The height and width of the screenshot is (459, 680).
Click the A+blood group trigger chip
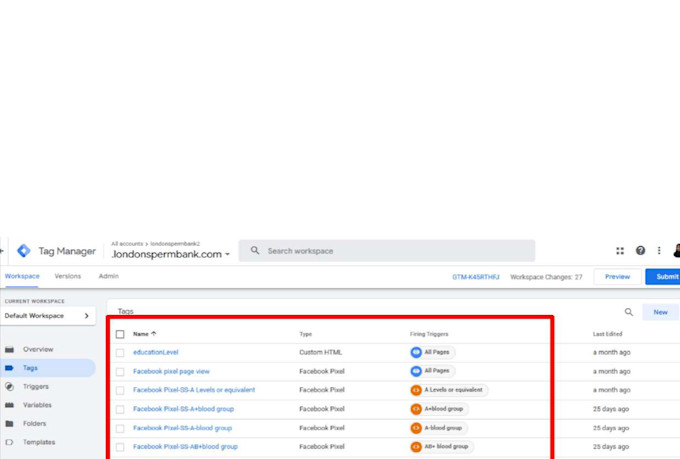click(439, 409)
